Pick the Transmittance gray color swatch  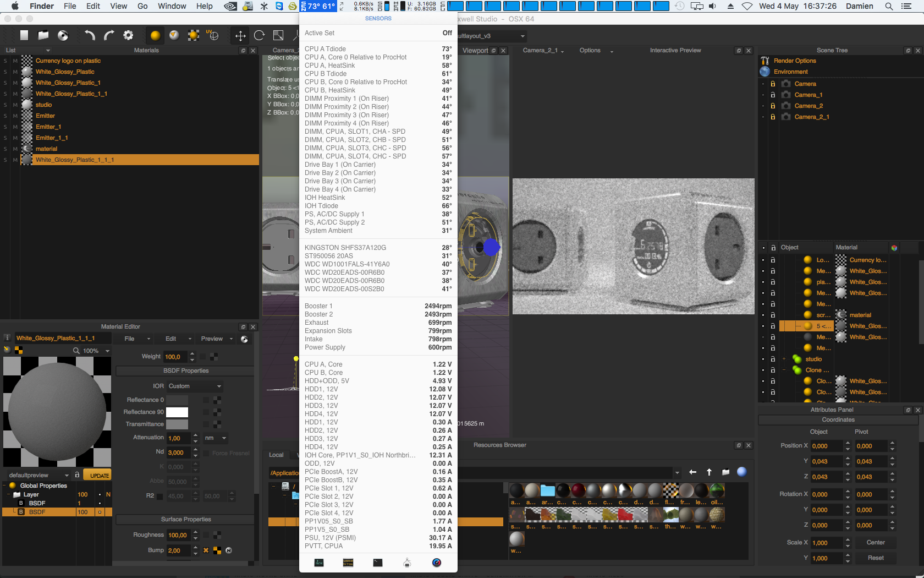pyautogui.click(x=177, y=424)
